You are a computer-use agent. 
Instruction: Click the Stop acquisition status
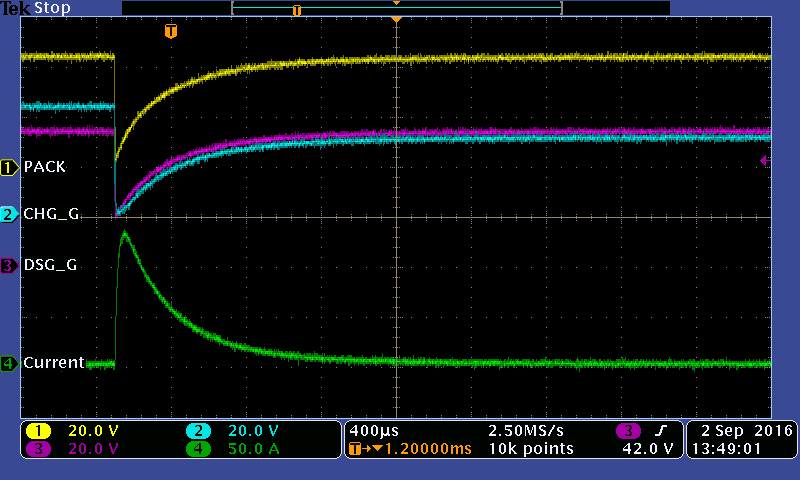click(x=52, y=8)
